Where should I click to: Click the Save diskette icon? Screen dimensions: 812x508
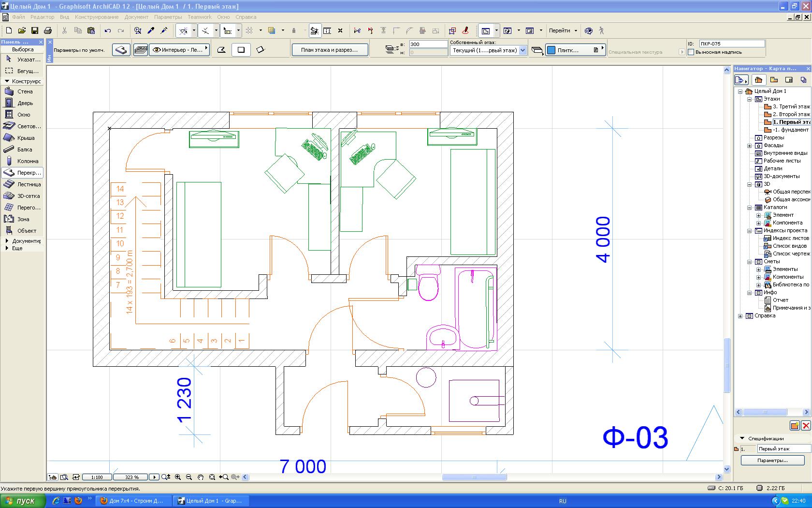[x=35, y=30]
